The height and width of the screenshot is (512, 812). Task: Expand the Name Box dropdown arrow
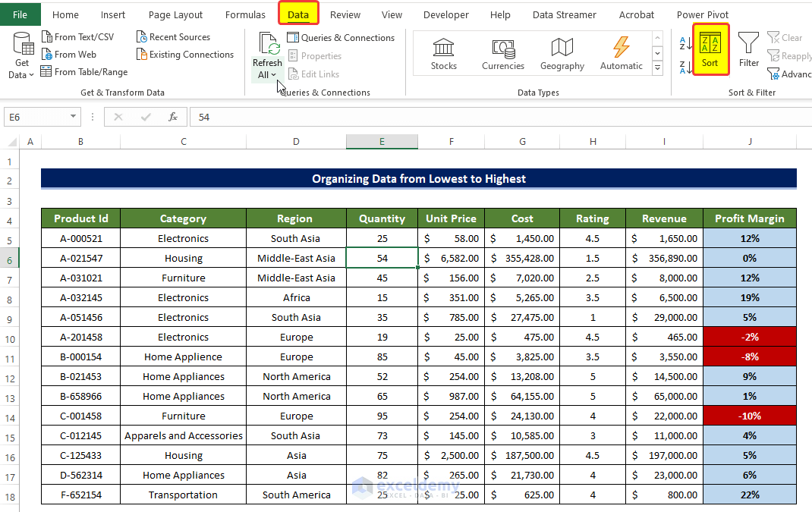74,117
